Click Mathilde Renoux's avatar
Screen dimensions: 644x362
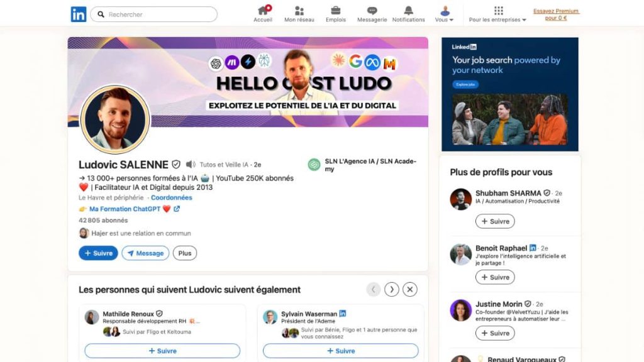coord(92,317)
